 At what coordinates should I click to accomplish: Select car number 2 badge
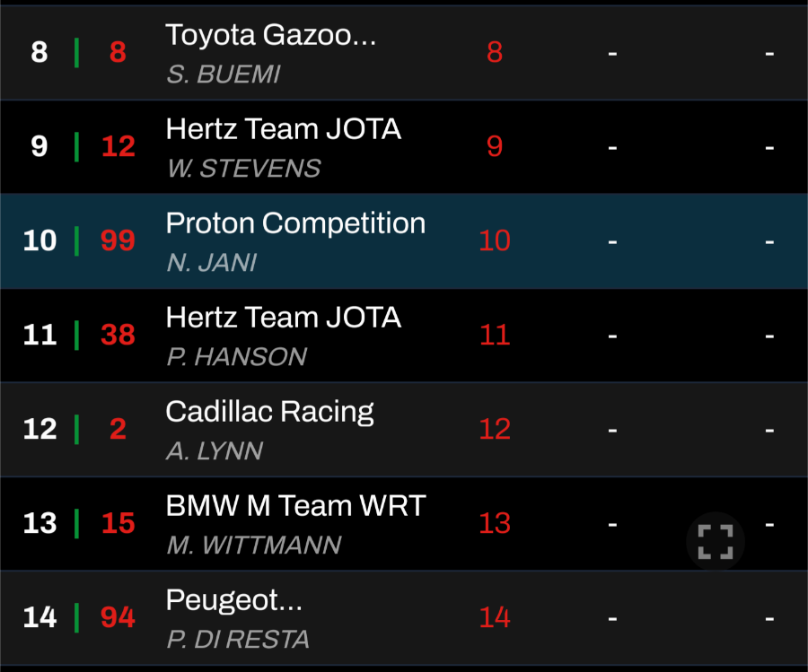pos(118,429)
